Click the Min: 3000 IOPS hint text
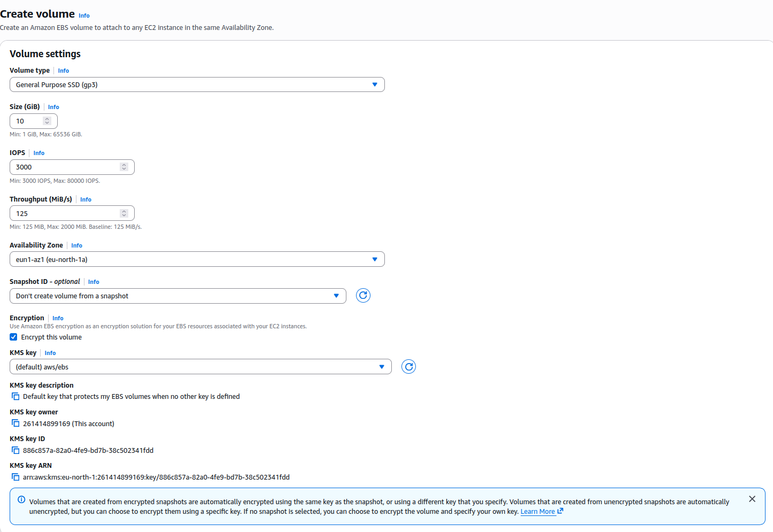This screenshot has height=532, width=773. (x=55, y=181)
